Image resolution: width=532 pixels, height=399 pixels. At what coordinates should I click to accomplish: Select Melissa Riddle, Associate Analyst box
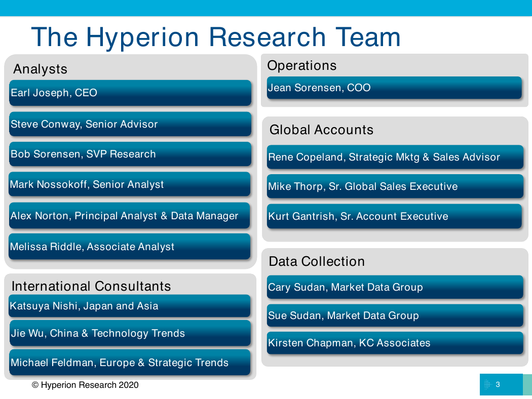click(130, 247)
